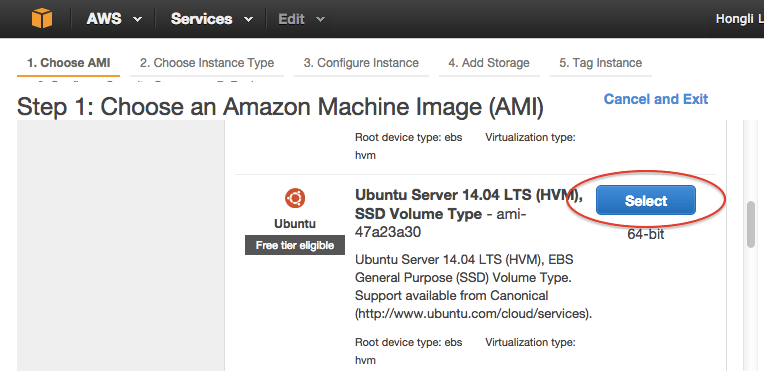Viewport: 764px width, 371px height.
Task: Click Cancel and Exit link
Action: pos(656,99)
